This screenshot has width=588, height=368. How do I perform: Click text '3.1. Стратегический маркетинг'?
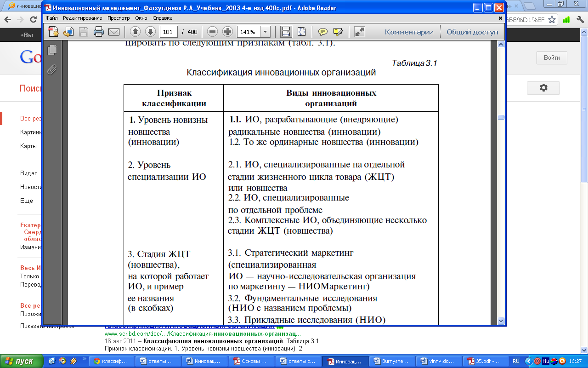click(x=291, y=253)
